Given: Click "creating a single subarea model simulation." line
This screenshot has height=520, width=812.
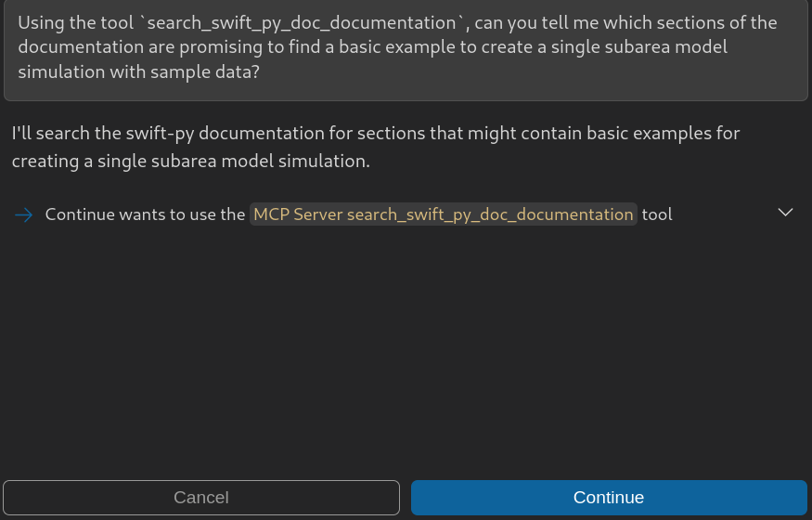Looking at the screenshot, I should pos(190,161).
